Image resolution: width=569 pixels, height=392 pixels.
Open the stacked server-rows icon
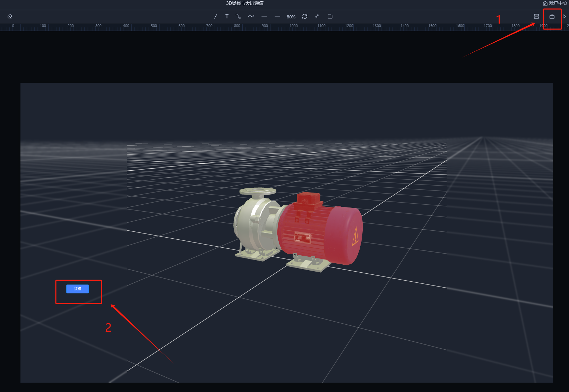pos(536,16)
